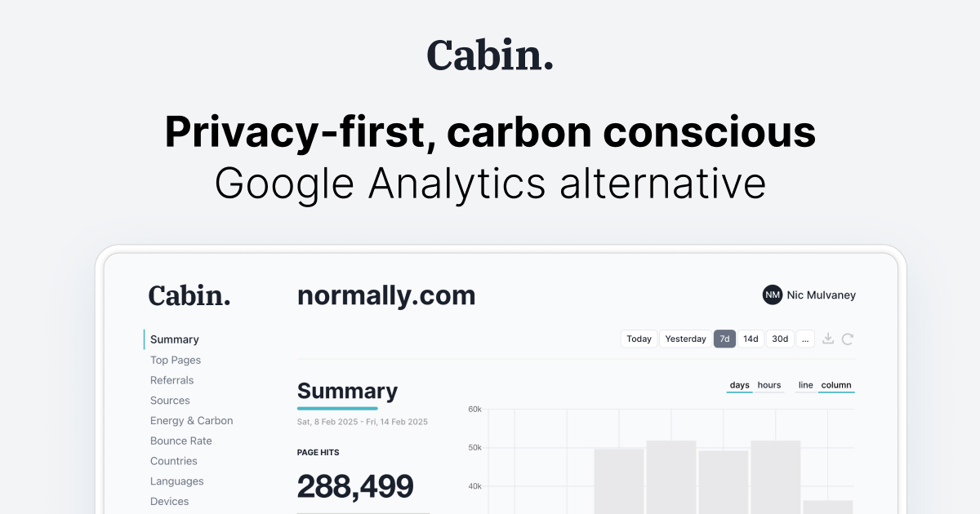Select the 30d date range
Viewport: 980px width, 514px height.
780,339
